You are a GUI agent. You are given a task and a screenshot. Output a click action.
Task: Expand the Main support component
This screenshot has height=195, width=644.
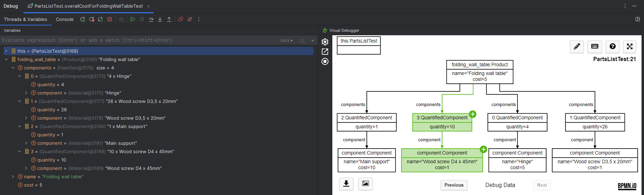tap(26, 143)
